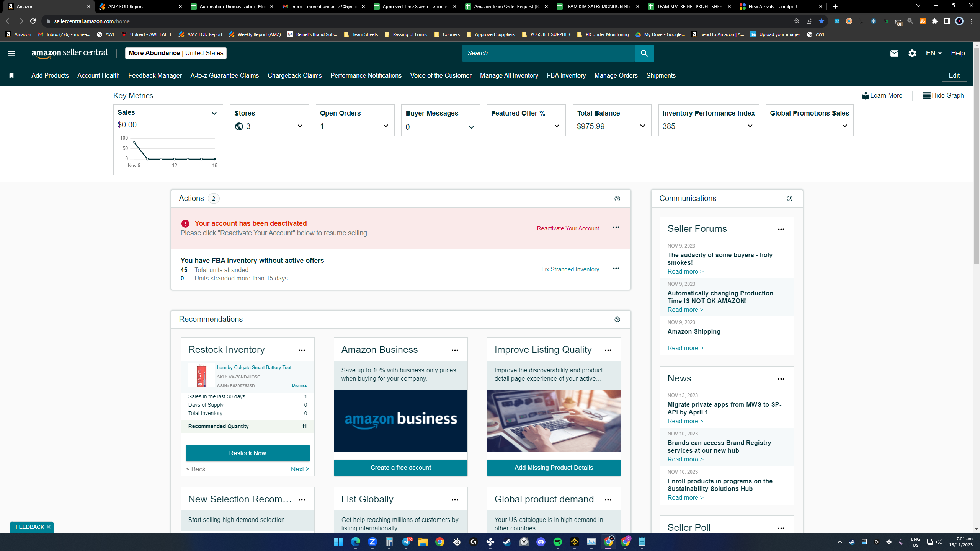Open Global product demand card options
The height and width of the screenshot is (551, 980).
pyautogui.click(x=608, y=500)
